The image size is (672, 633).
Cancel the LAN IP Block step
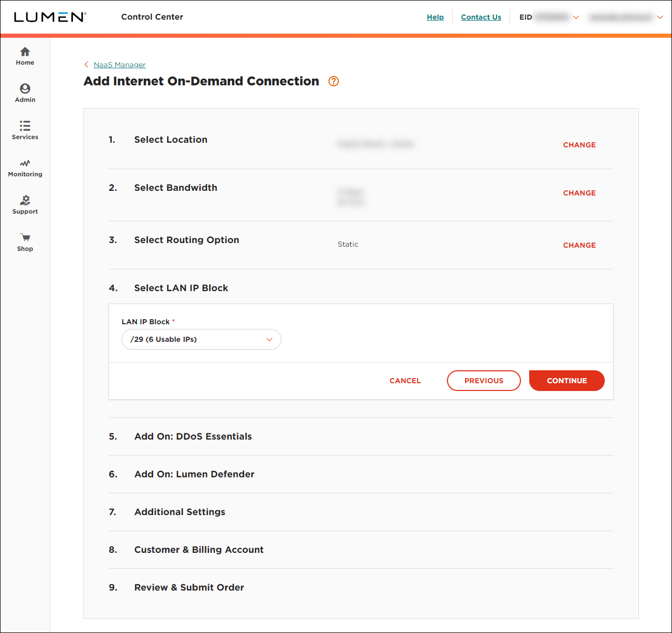coord(405,381)
